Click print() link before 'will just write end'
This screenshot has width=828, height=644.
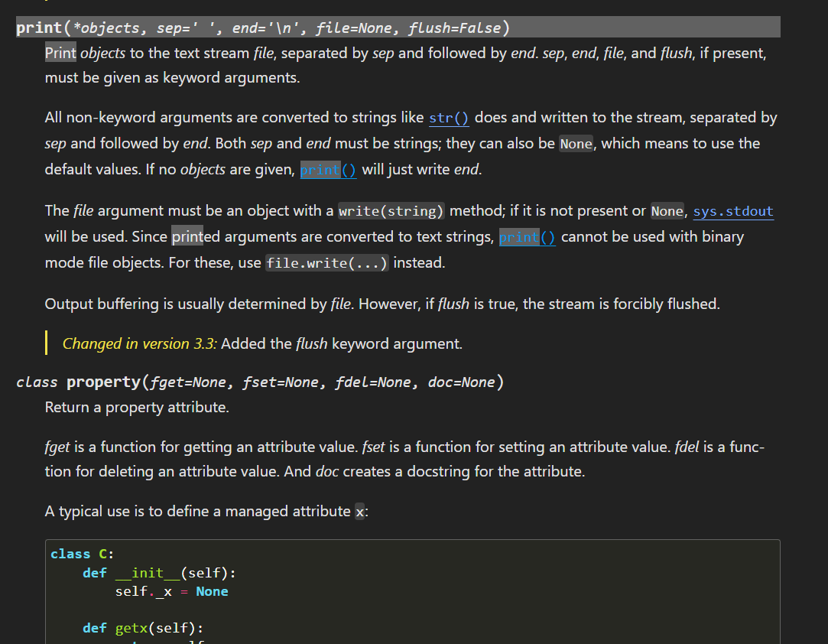pos(328,170)
